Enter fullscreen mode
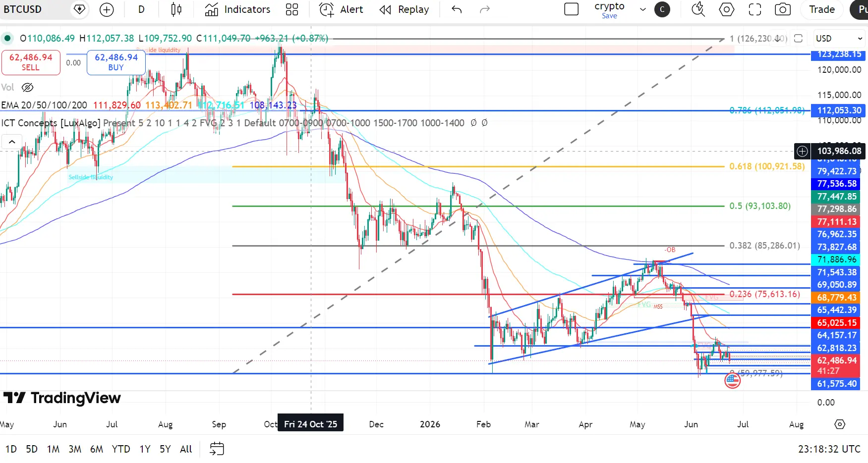Image resolution: width=868 pixels, height=463 pixels. (x=755, y=9)
